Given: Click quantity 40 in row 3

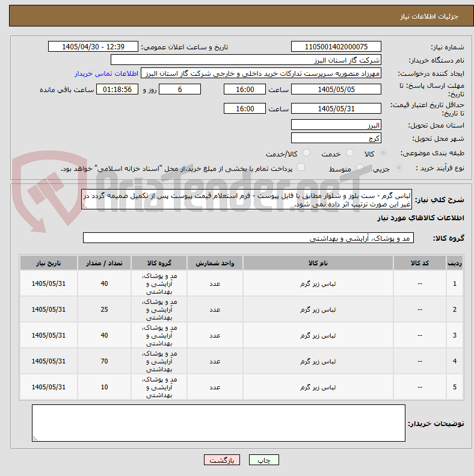Looking at the screenshot, I should point(104,335).
